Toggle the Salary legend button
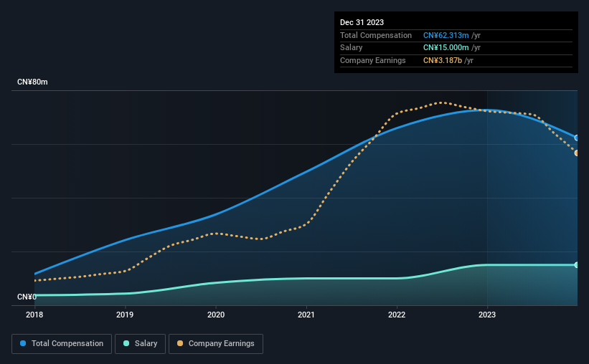The width and height of the screenshot is (589, 364). pyautogui.click(x=140, y=344)
